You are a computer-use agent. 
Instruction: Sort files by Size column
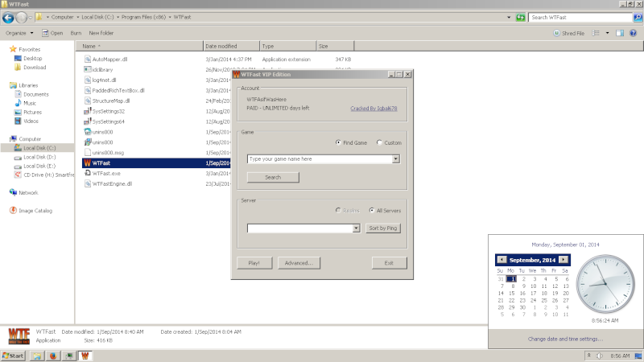pyautogui.click(x=335, y=47)
